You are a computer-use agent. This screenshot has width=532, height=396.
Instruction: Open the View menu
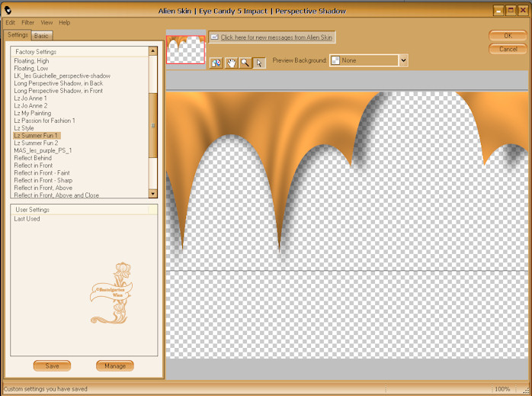[46, 22]
